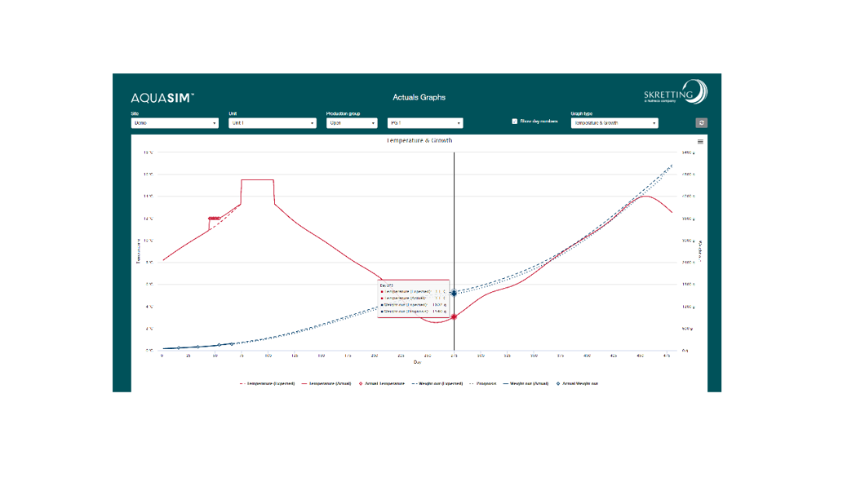The height and width of the screenshot is (504, 856).
Task: Toggle Weight out (Actual) legend entry
Action: click(531, 382)
